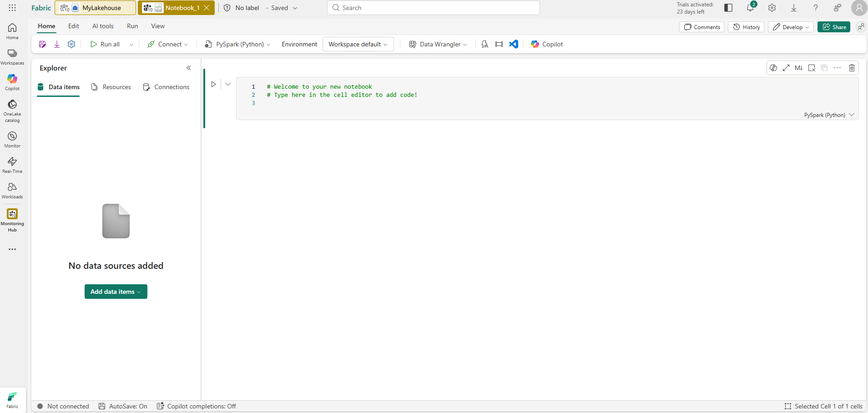The width and height of the screenshot is (868, 413).
Task: Click the Search box
Action: coord(434,8)
